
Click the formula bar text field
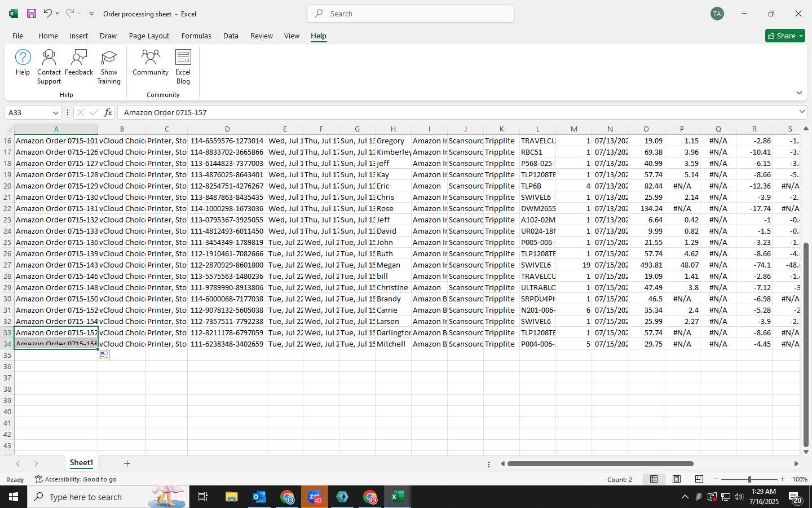(457, 112)
